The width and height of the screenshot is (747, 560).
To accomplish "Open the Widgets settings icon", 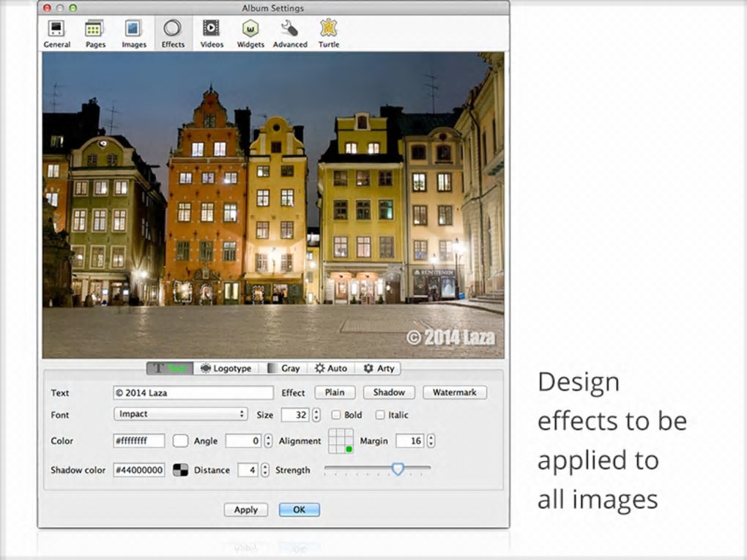I will click(x=250, y=29).
